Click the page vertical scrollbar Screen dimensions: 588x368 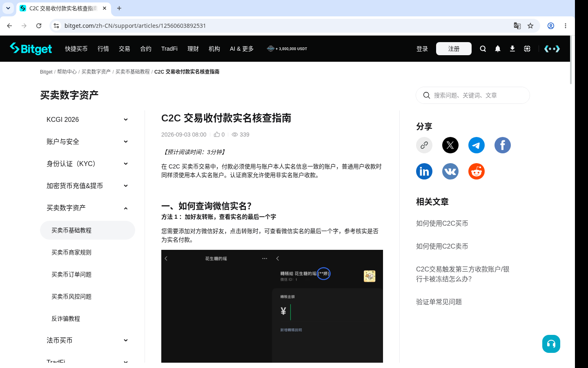point(571,60)
